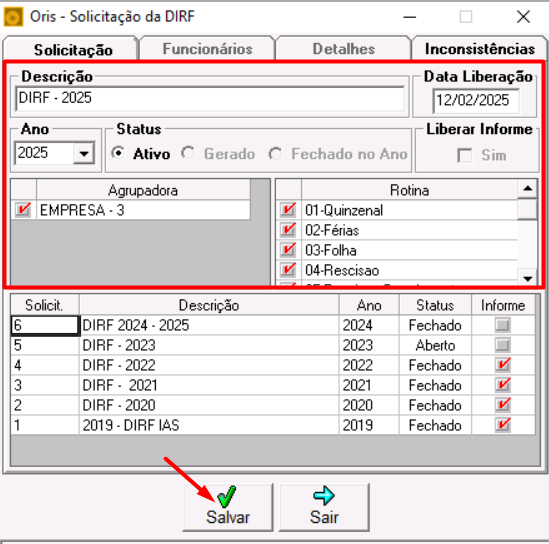Viewport: 549px width, 544px height.
Task: Click the cyan arrow Sair icon
Action: coord(324,496)
